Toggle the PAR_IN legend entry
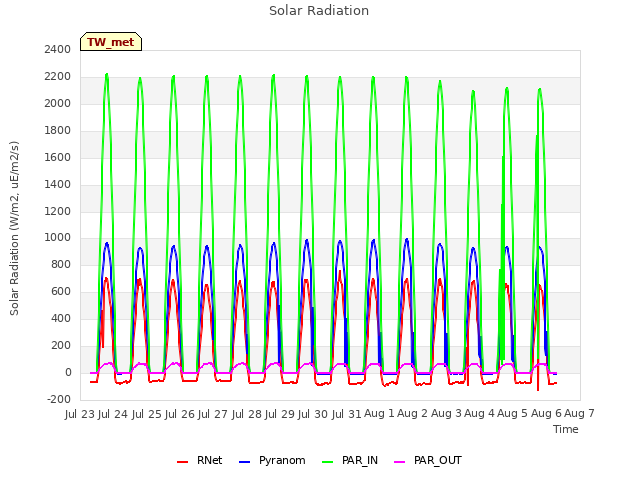 (350, 460)
